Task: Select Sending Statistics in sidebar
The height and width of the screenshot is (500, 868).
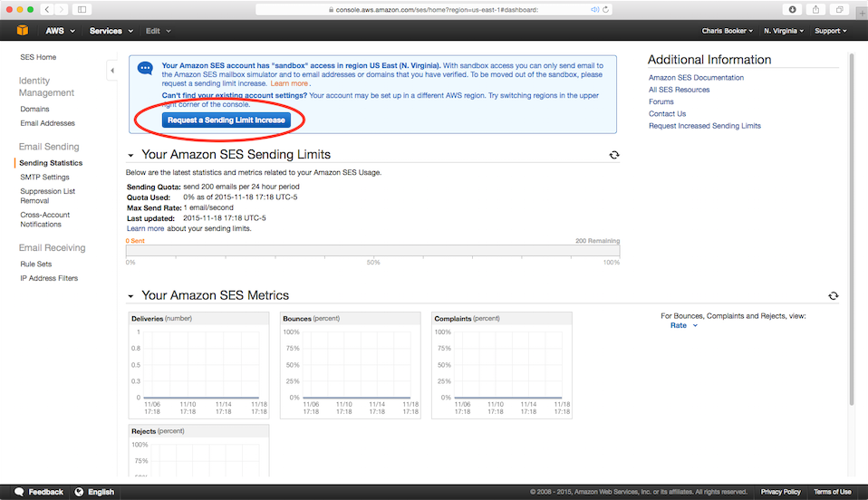Action: click(x=51, y=163)
